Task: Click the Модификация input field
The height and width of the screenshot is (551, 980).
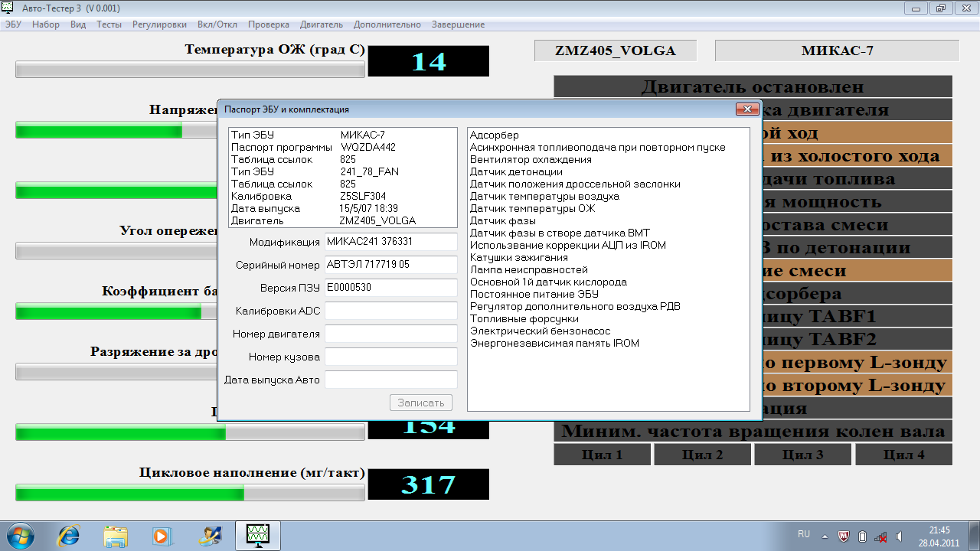Action: click(391, 242)
